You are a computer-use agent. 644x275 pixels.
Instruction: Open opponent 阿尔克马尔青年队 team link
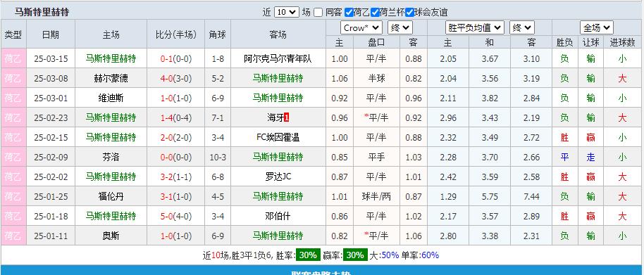point(278,58)
